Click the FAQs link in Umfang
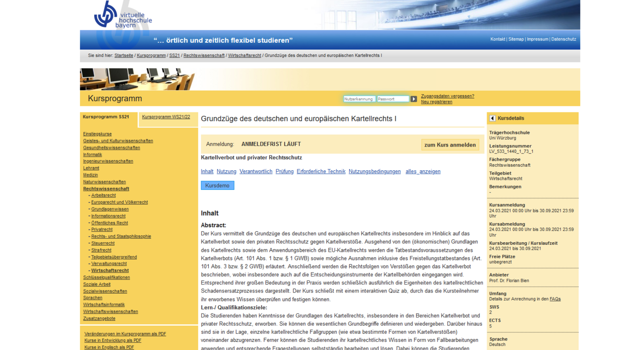This screenshot has height=350, width=644. click(x=555, y=299)
